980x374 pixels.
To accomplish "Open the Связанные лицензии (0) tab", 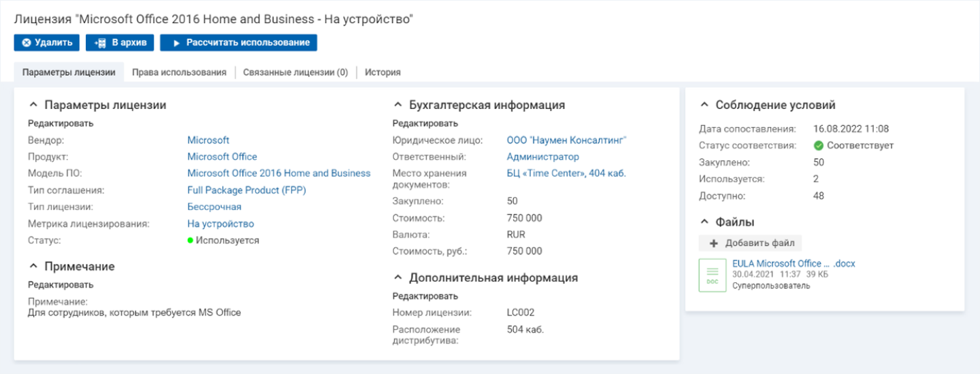I will pos(295,72).
